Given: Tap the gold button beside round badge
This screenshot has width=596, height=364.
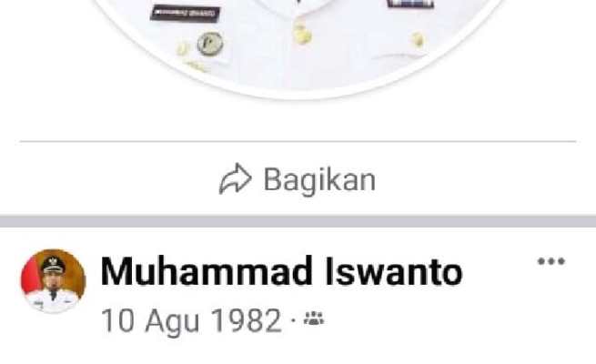Looking at the screenshot, I should [x=183, y=49].
